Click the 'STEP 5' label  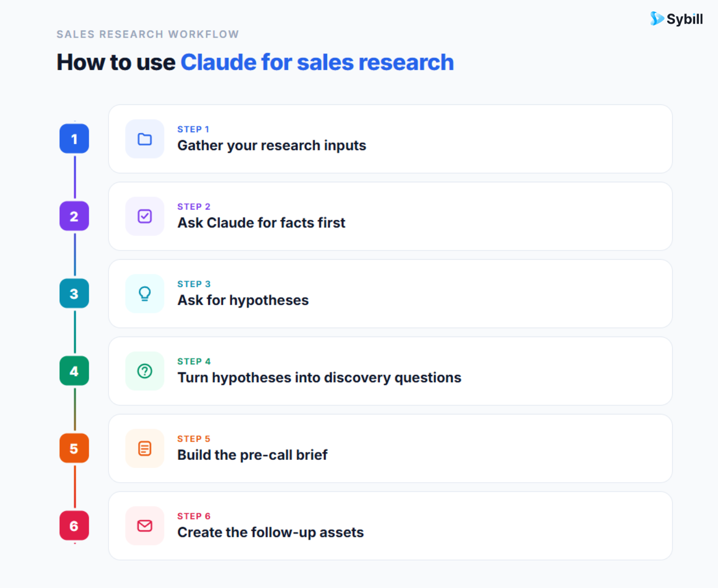[194, 439]
